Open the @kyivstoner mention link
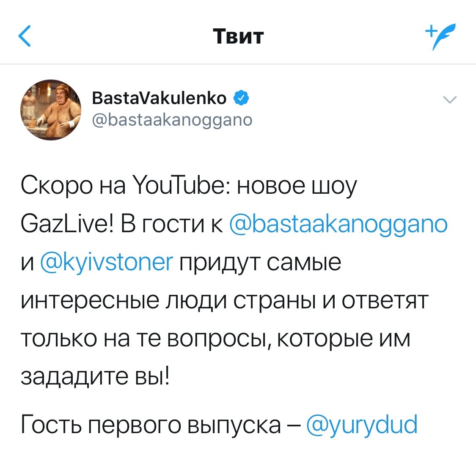 [x=107, y=262]
